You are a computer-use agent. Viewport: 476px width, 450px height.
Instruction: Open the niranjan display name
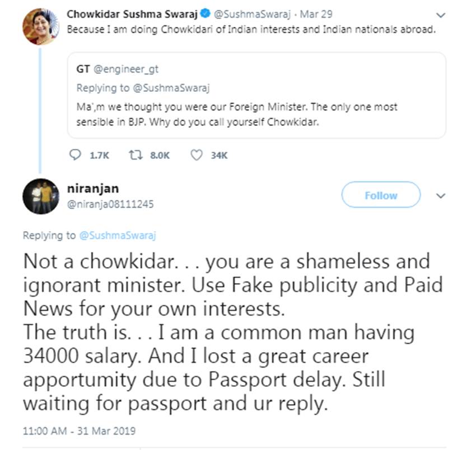click(93, 189)
